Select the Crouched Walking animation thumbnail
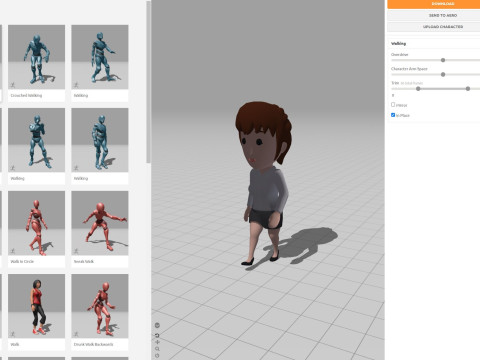 37,57
